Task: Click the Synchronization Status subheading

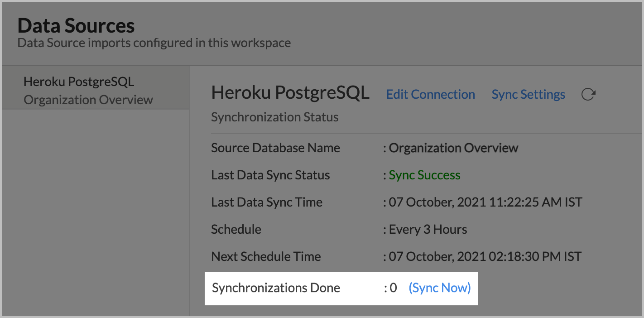Action: [x=274, y=117]
